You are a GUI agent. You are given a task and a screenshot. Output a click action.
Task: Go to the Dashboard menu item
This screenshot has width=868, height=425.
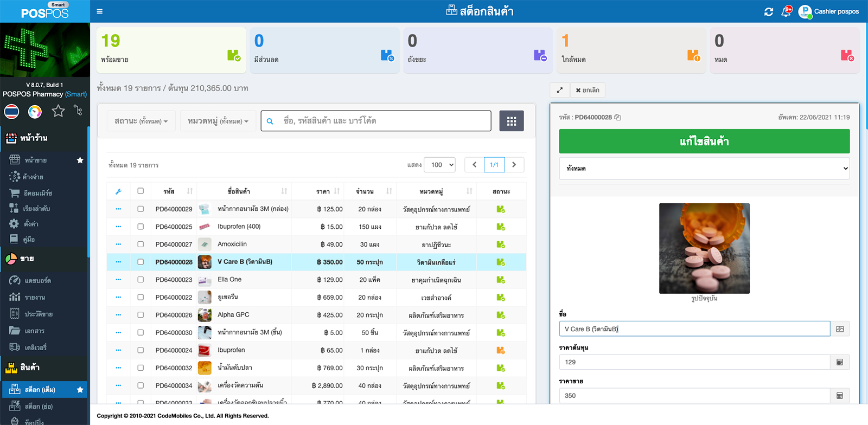tap(37, 280)
